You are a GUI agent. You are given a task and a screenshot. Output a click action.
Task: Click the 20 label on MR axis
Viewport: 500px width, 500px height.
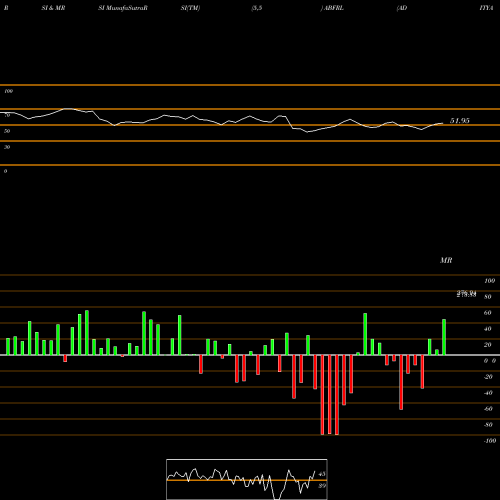coord(488,345)
